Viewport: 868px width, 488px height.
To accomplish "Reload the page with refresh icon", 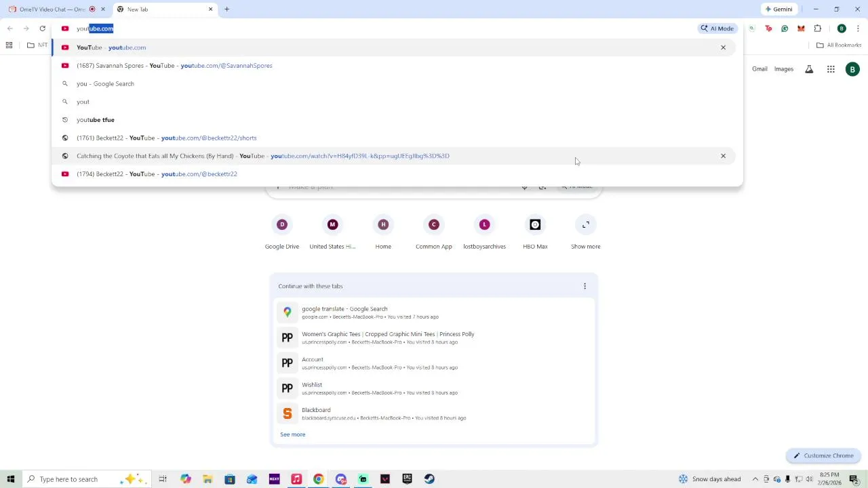I will pyautogui.click(x=42, y=28).
